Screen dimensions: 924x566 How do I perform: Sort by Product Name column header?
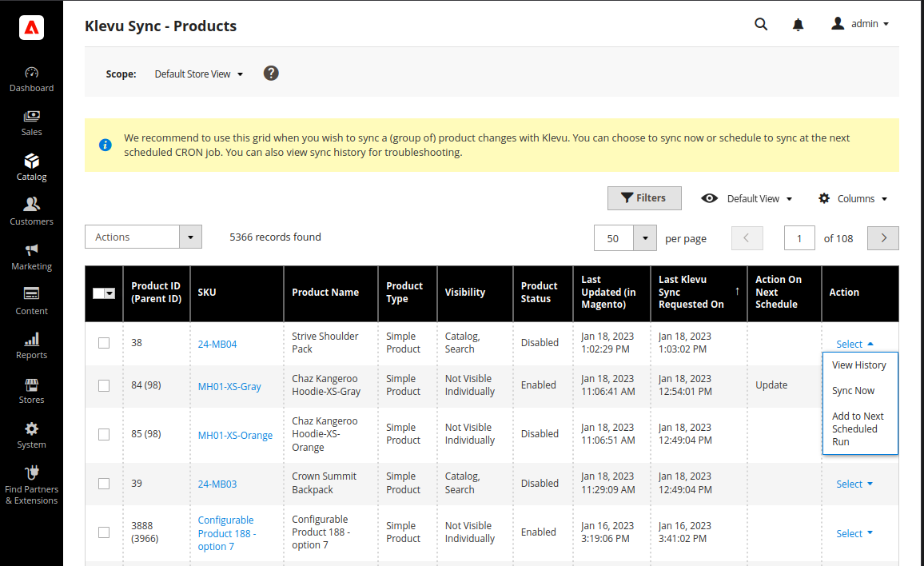(331, 293)
